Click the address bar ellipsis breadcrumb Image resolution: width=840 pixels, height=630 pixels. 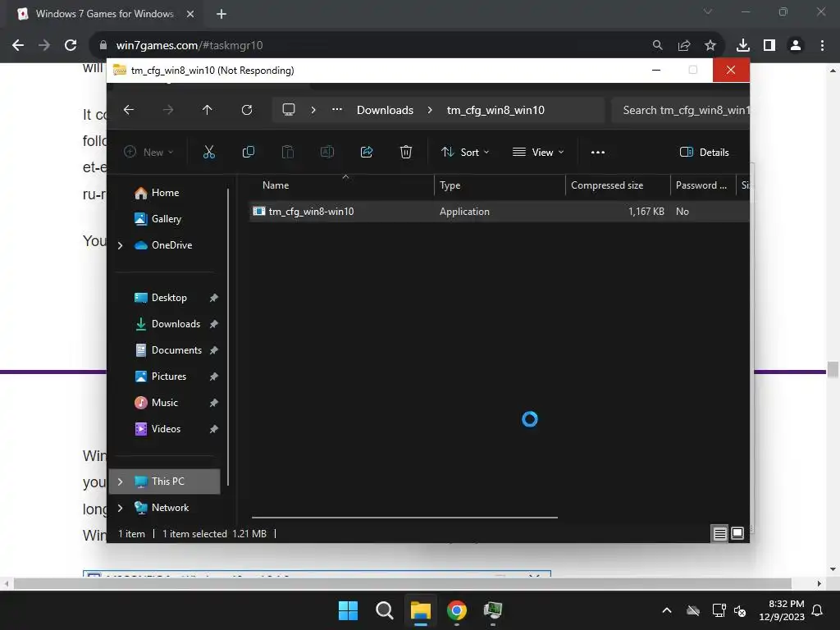pos(337,110)
